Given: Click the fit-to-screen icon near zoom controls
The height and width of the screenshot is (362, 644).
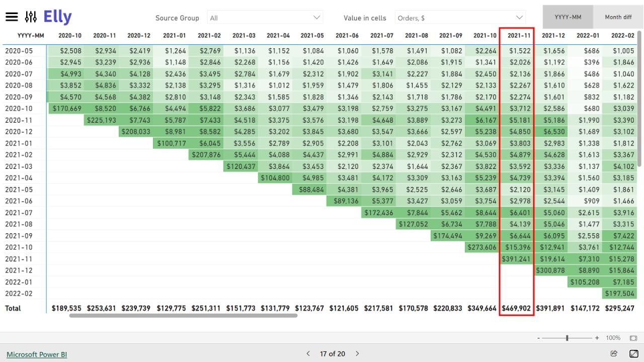Looking at the screenshot, I should pos(633,338).
